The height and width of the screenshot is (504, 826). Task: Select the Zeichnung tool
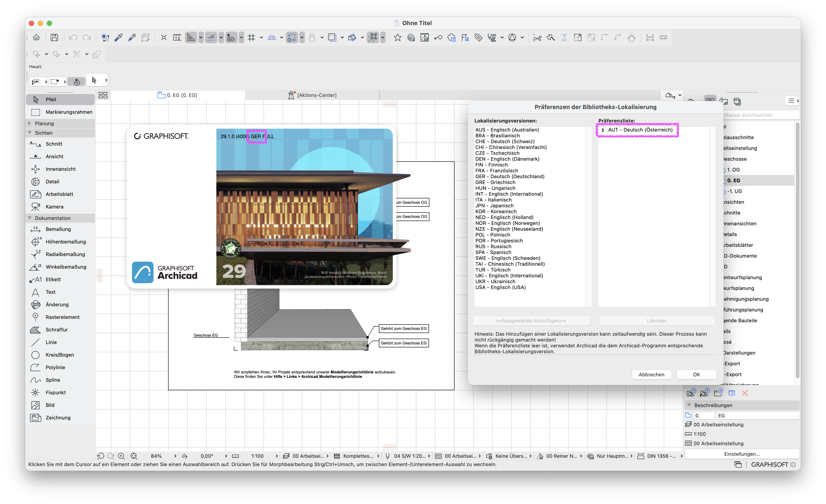pos(60,418)
